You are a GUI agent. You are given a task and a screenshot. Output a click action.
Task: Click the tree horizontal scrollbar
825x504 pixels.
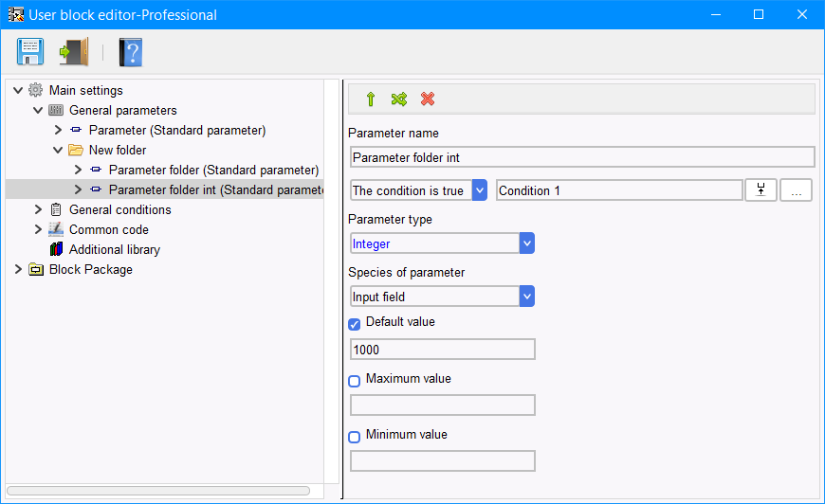(x=157, y=491)
